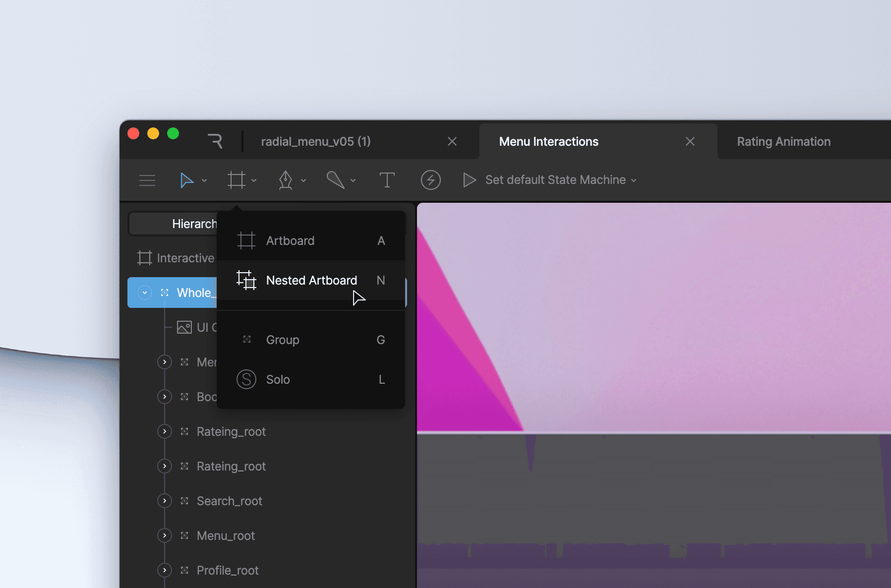Choose Solo from the dropdown menu

[311, 379]
